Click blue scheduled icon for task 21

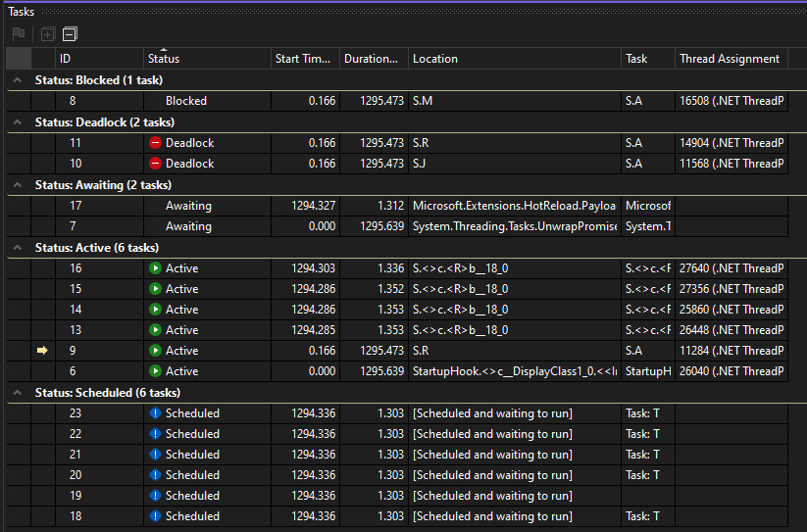[156, 455]
